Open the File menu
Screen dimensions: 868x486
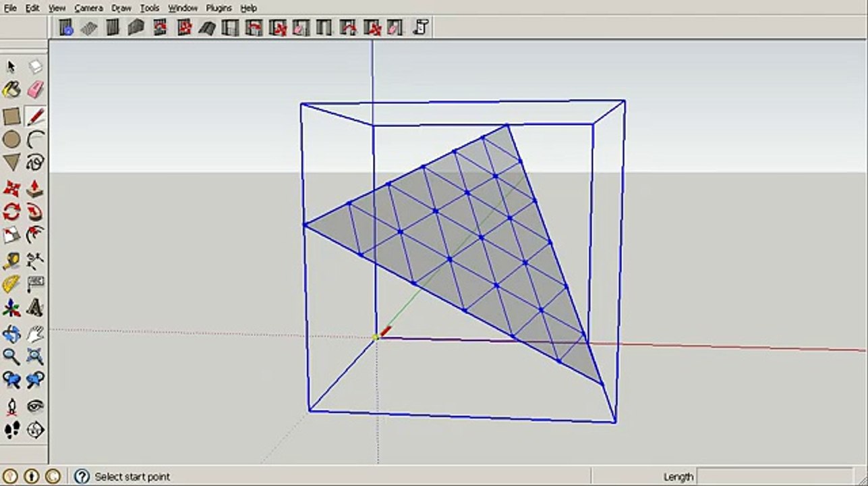click(x=10, y=8)
